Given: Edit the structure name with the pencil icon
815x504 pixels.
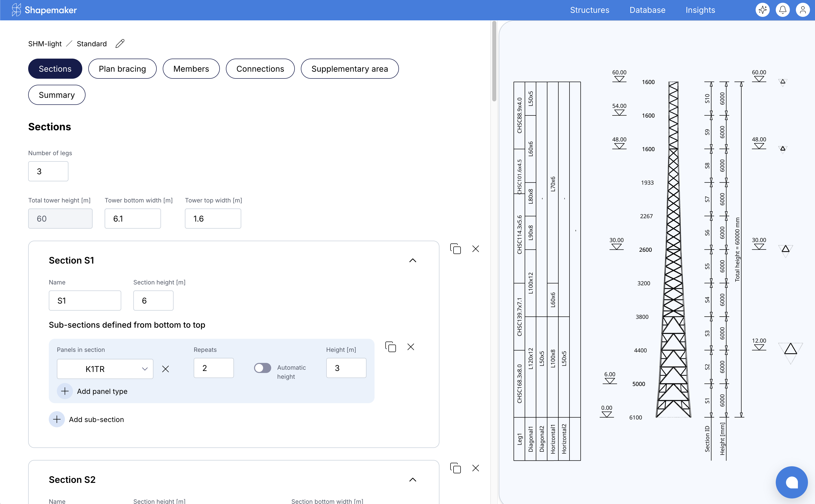Looking at the screenshot, I should (x=120, y=43).
